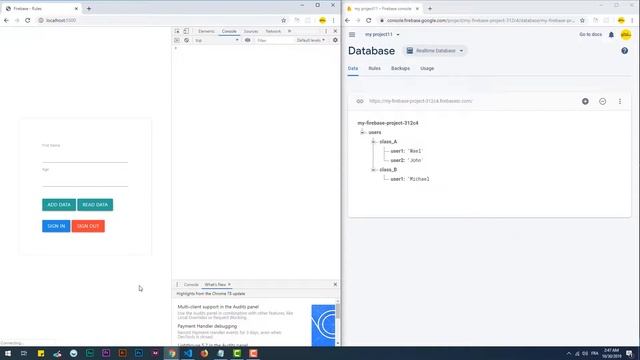The image size is (640, 360).
Task: Open the Default levels dropdown
Action: [311, 40]
